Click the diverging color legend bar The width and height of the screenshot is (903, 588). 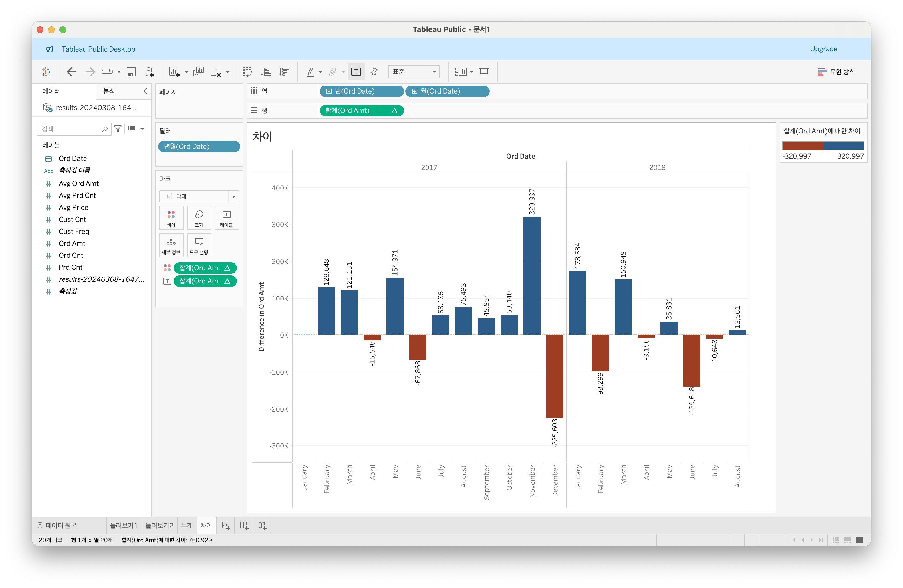[x=823, y=146]
